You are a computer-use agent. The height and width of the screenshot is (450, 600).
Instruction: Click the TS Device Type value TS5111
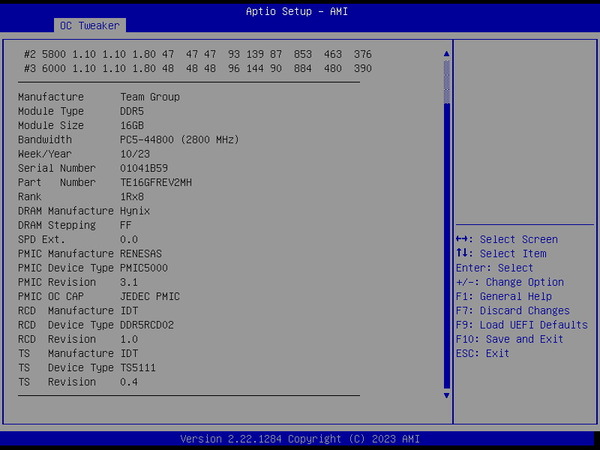[x=138, y=368]
